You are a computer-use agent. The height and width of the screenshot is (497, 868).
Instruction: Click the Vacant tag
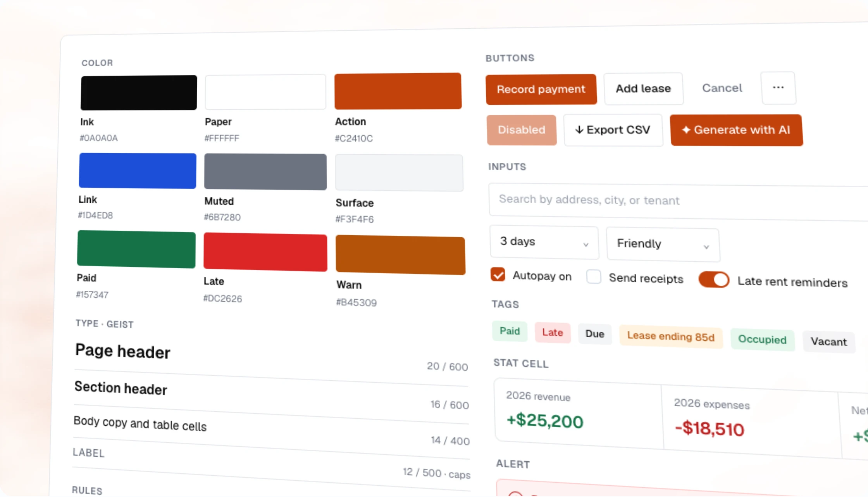point(829,342)
